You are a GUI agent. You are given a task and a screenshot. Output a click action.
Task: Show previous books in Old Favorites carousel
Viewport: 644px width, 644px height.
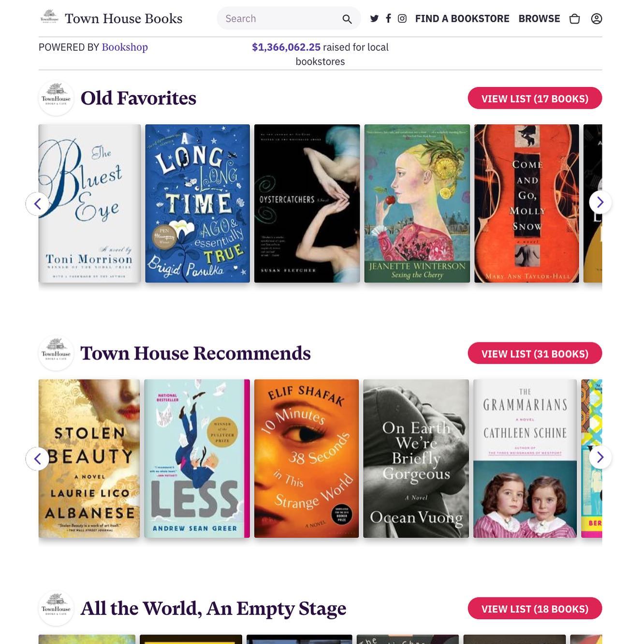[x=37, y=204]
